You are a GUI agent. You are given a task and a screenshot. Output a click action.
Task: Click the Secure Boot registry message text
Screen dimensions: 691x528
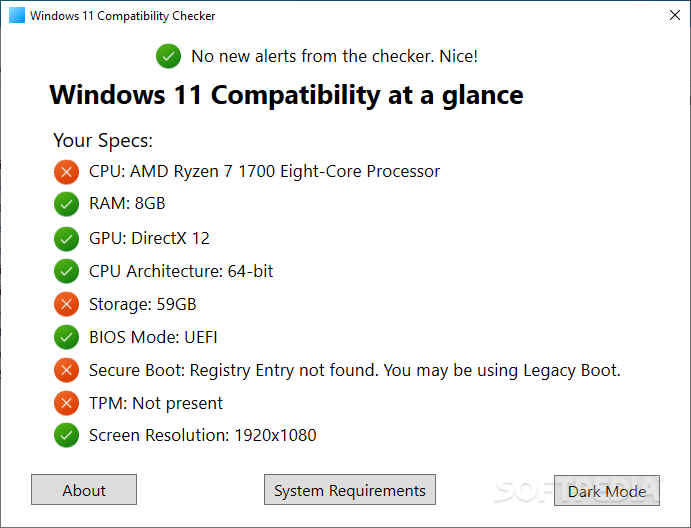pos(355,370)
